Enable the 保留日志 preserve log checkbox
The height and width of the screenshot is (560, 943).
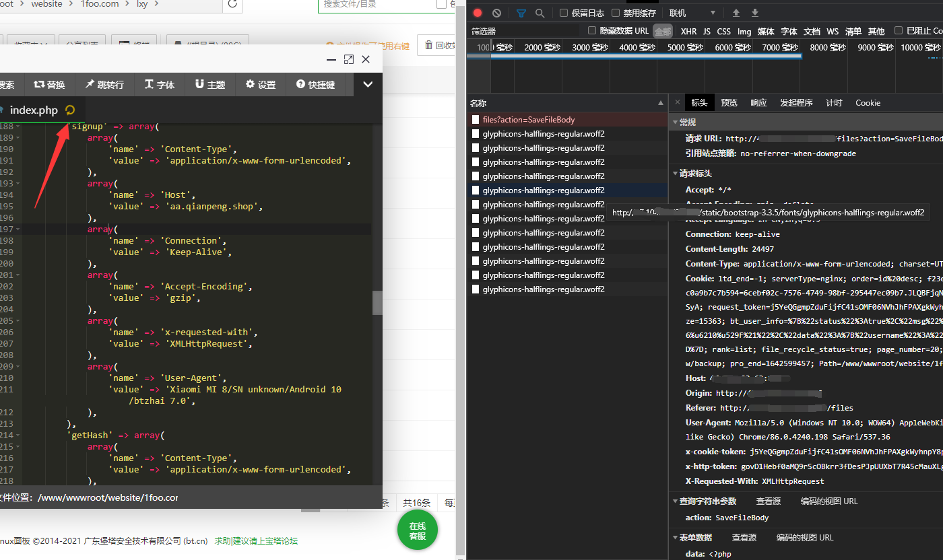(564, 13)
